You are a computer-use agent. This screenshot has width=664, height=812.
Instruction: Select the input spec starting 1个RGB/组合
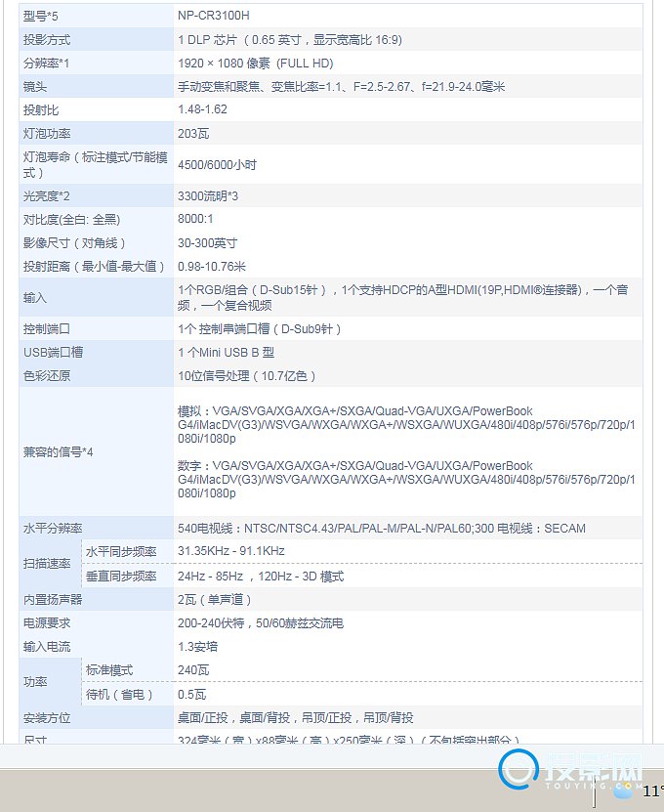403,297
